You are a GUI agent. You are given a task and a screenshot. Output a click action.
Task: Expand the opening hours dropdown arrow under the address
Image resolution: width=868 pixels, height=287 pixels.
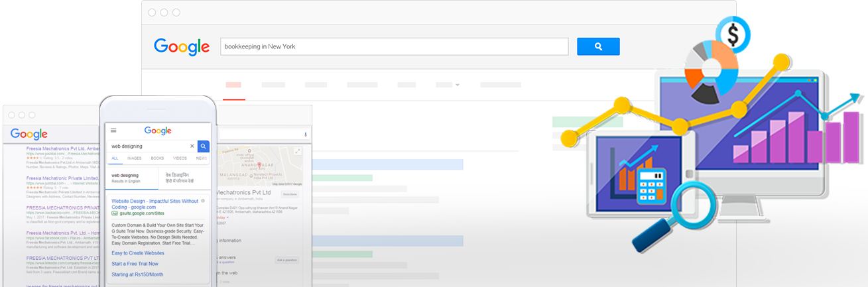click(228, 217)
